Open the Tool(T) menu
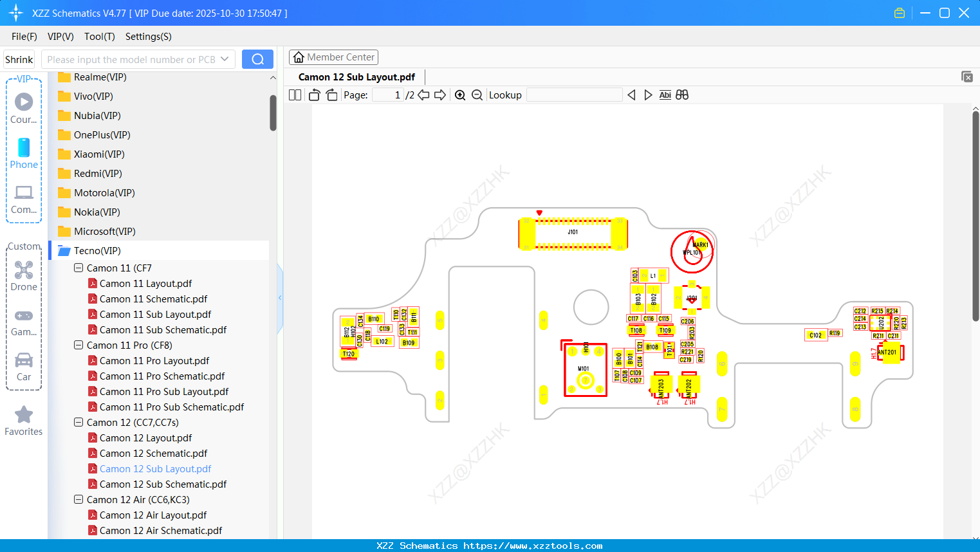980x552 pixels. (100, 37)
